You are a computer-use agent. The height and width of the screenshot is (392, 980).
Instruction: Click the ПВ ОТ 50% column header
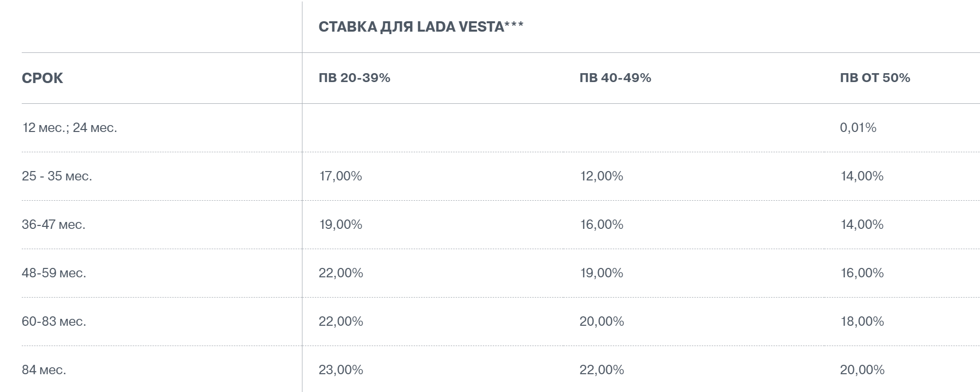[875, 78]
